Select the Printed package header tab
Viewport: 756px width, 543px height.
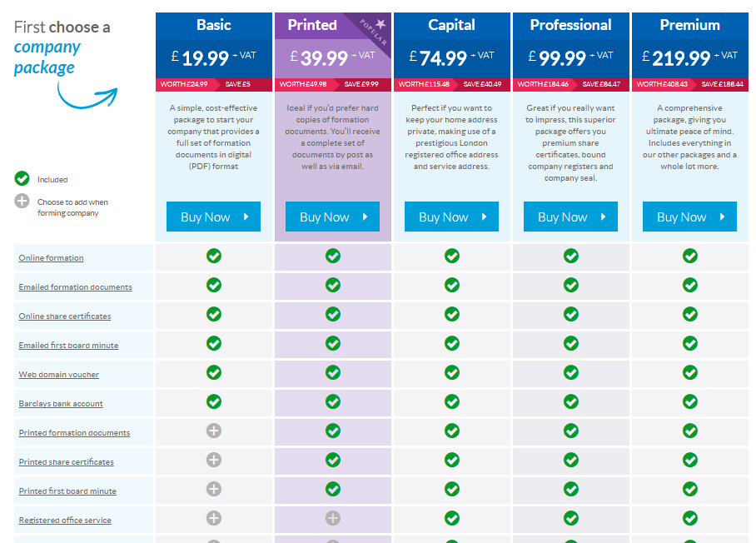coord(312,25)
